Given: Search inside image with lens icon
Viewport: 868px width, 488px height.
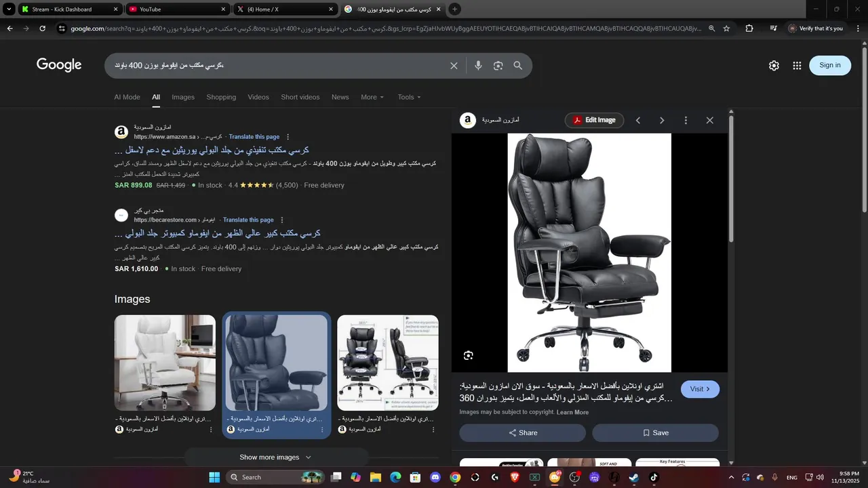Looking at the screenshot, I should tap(468, 356).
